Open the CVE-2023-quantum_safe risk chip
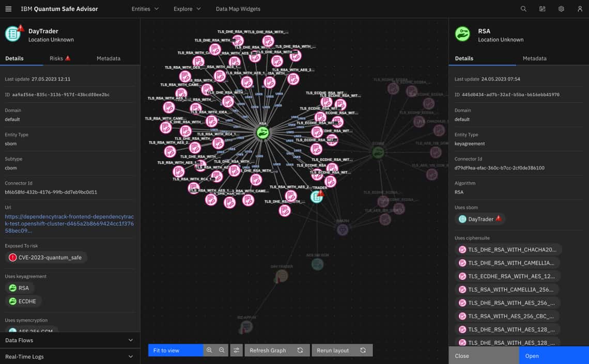 click(46, 258)
